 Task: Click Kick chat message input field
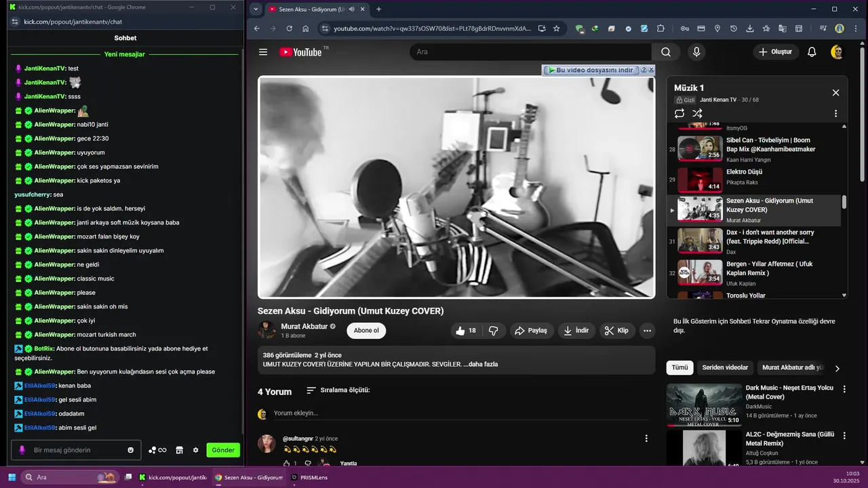pos(77,450)
